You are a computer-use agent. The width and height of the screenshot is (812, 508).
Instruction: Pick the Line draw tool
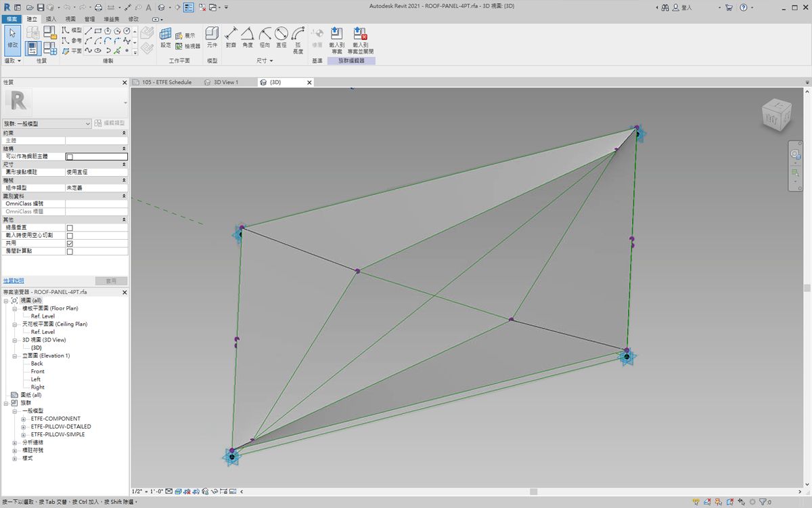[89, 30]
